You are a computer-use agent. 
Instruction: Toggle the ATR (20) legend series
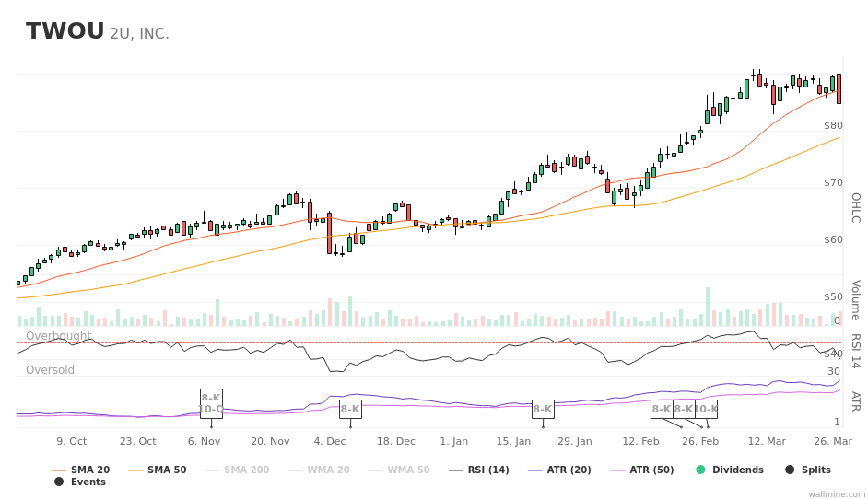(x=559, y=470)
